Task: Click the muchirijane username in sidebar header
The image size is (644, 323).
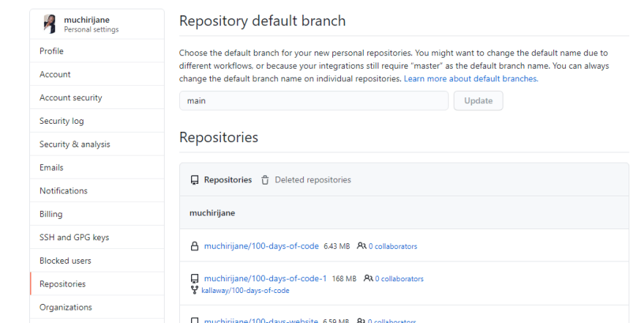Action: [86, 20]
